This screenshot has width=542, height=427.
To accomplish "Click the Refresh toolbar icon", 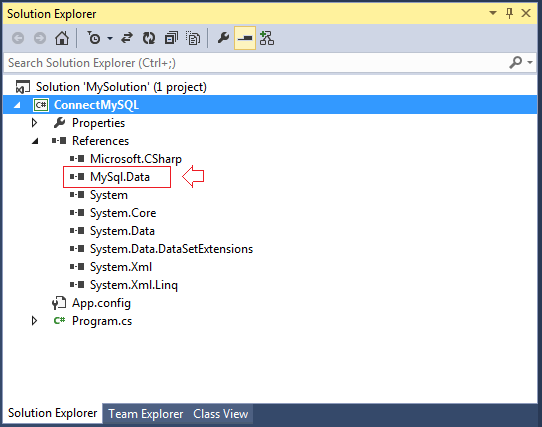I will point(149,38).
